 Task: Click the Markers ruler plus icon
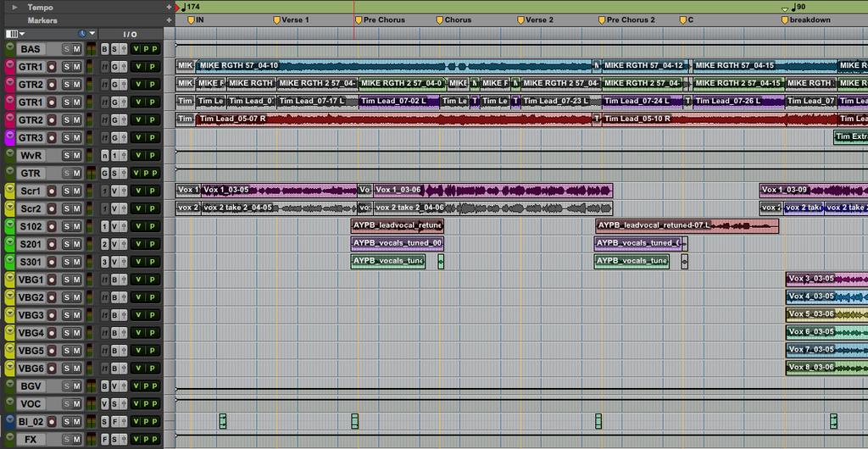[169, 20]
